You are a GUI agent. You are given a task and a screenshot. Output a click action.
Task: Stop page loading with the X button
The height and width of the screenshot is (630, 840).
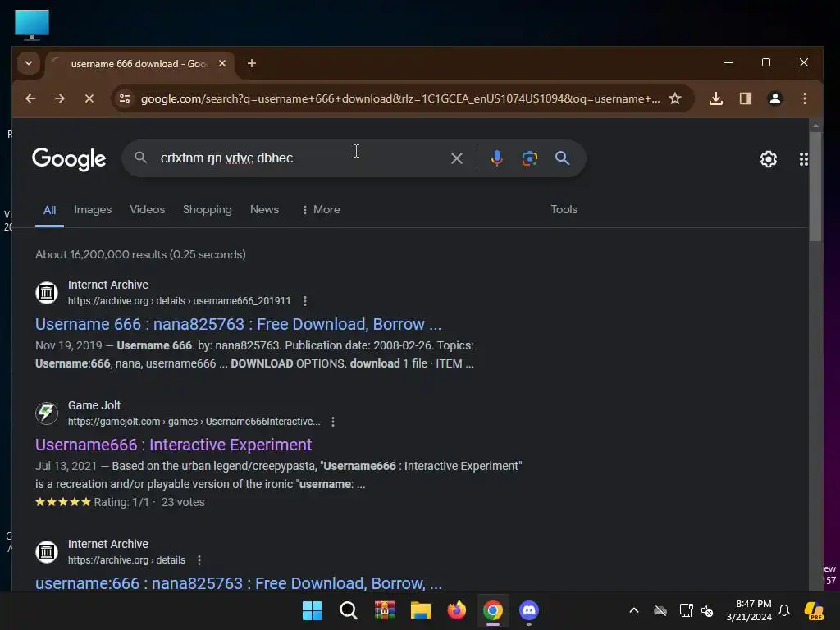coord(89,98)
